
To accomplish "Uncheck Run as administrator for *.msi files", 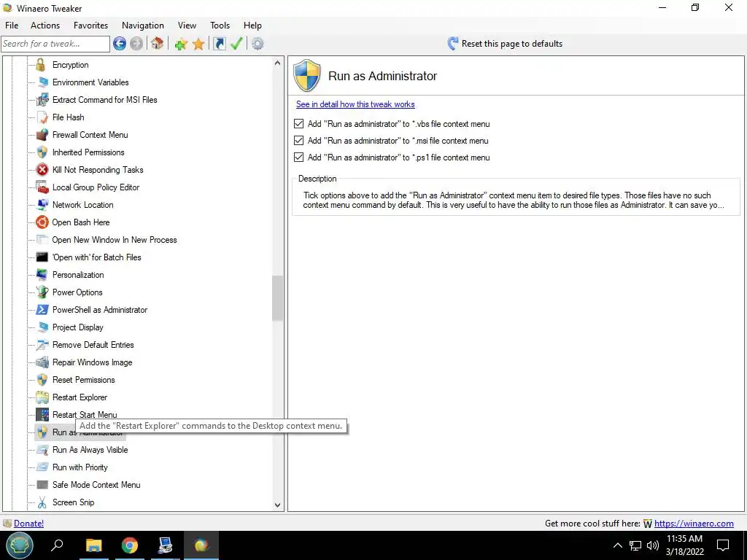I will (x=298, y=141).
